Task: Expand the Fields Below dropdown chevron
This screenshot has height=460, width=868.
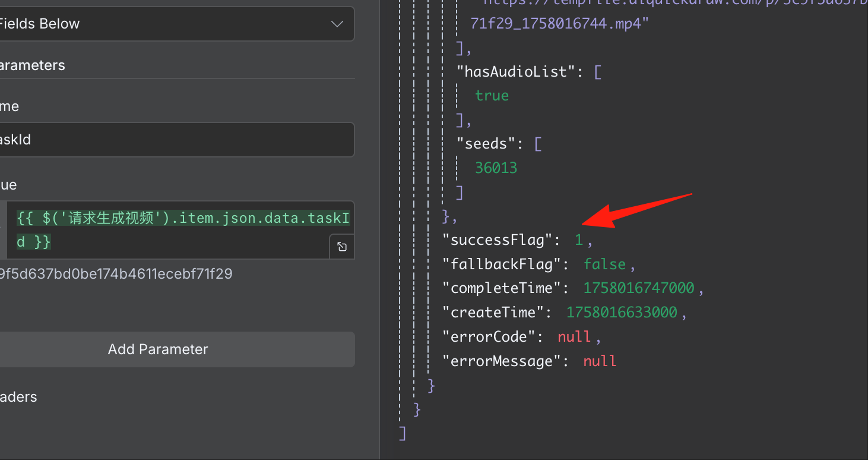Action: [x=337, y=24]
